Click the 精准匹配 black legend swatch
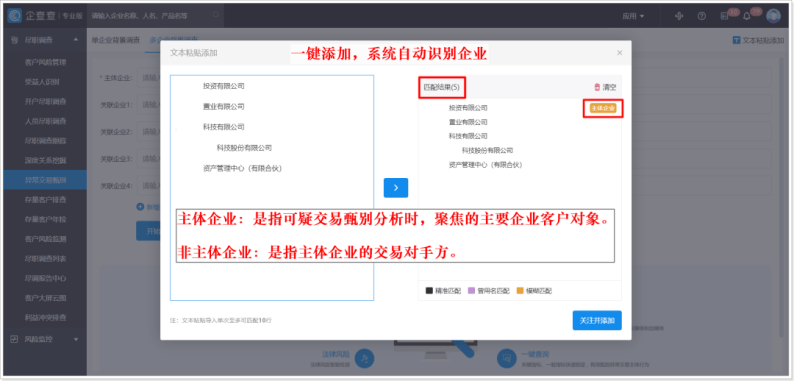Image resolution: width=794 pixels, height=381 pixels. [429, 291]
